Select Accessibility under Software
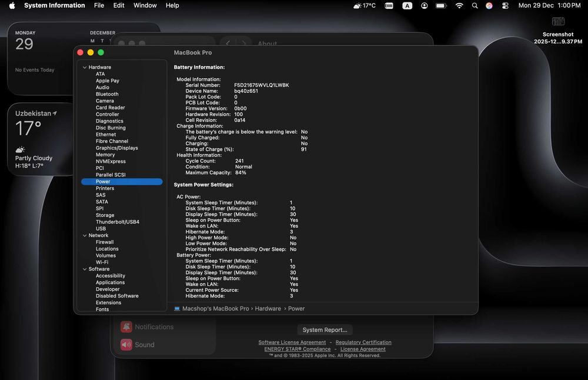This screenshot has height=380, width=588. [111, 276]
